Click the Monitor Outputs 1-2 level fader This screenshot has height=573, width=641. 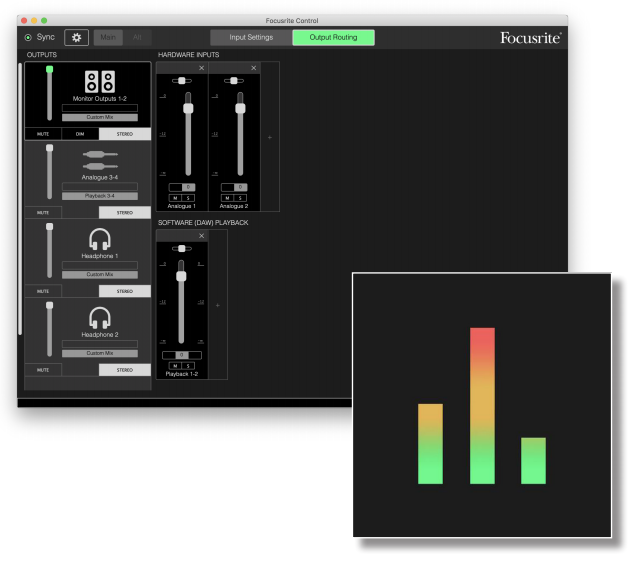click(49, 93)
